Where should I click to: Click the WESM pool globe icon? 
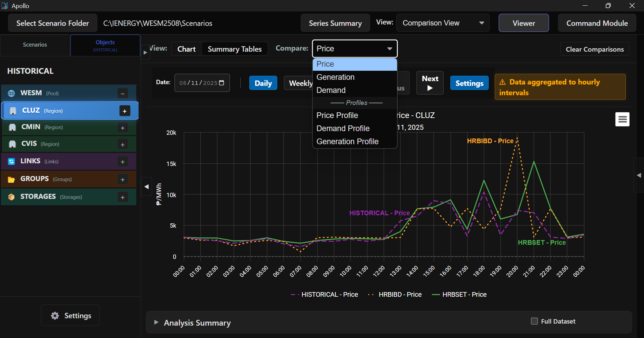click(11, 93)
